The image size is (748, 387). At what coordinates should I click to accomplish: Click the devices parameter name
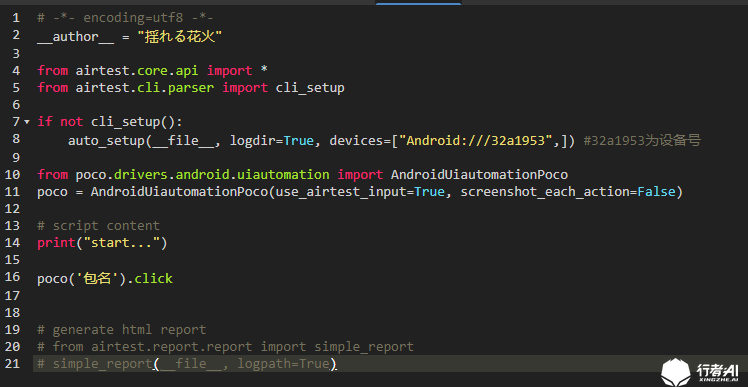[356, 140]
